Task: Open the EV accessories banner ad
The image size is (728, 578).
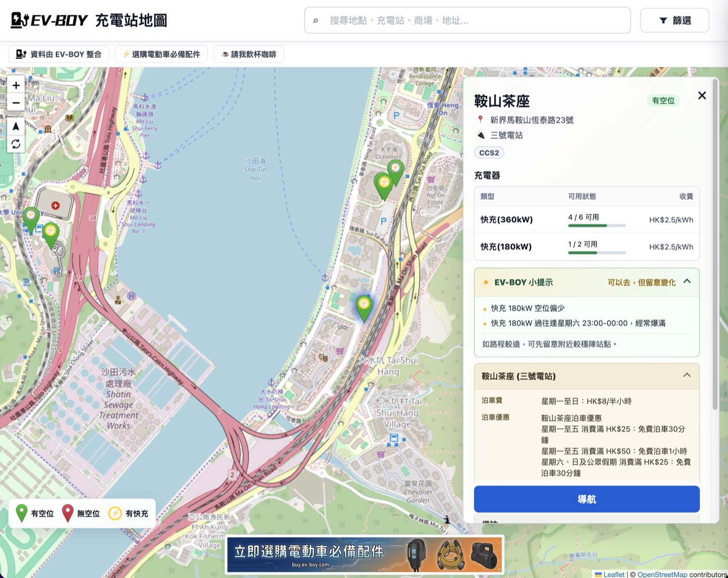Action: (365, 555)
